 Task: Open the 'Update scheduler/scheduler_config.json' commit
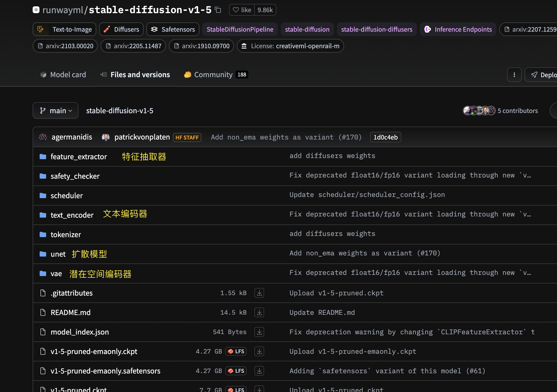[x=367, y=195]
